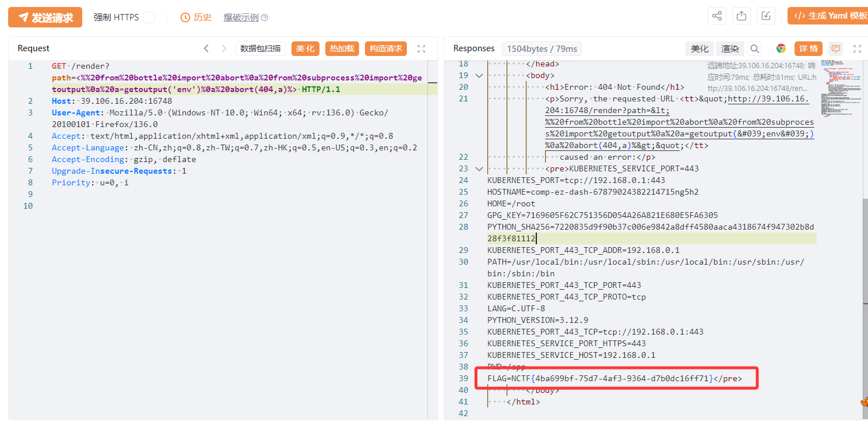Image resolution: width=868 pixels, height=429 pixels.
Task: Go to previous request with left chevron
Action: tap(206, 48)
